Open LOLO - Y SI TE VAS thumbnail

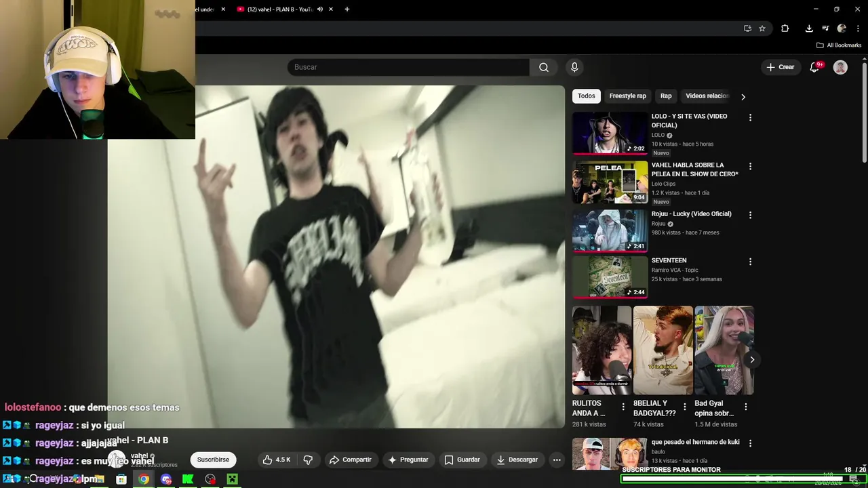(610, 133)
